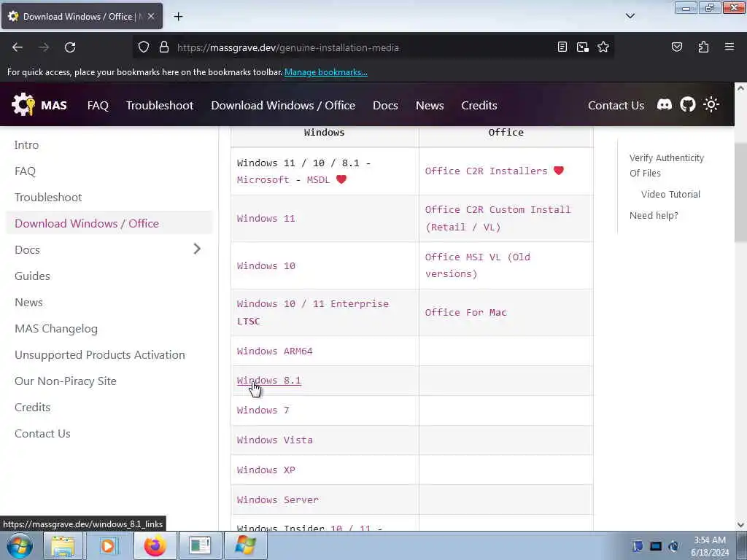Open the extensions puzzle icon
Viewport: 747px width, 560px height.
(703, 47)
